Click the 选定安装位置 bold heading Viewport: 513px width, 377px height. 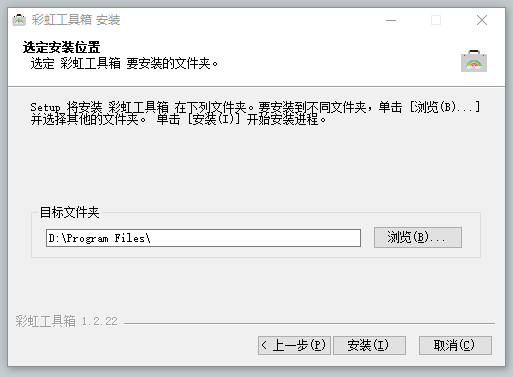(x=61, y=47)
